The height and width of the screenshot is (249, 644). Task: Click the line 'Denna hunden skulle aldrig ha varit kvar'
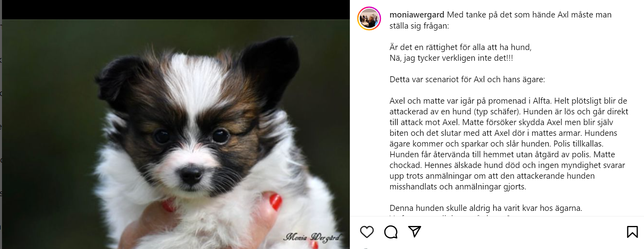[x=486, y=208]
